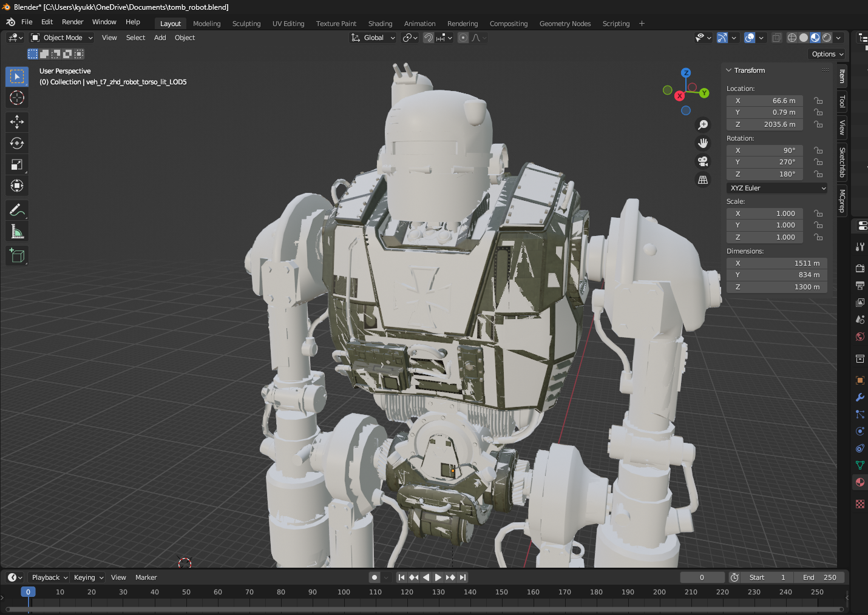Activate the Rotate tool
Screen dimensions: 868x615
click(17, 143)
